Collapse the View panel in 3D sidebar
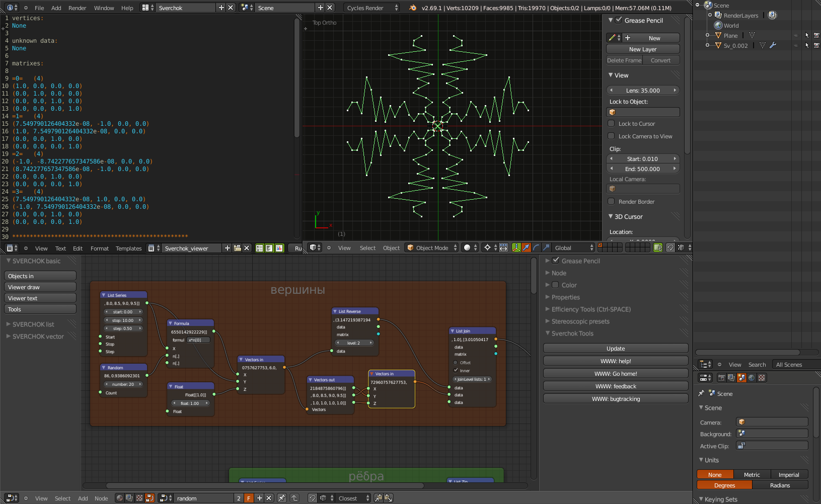Viewport: 821px width, 504px height. 611,75
